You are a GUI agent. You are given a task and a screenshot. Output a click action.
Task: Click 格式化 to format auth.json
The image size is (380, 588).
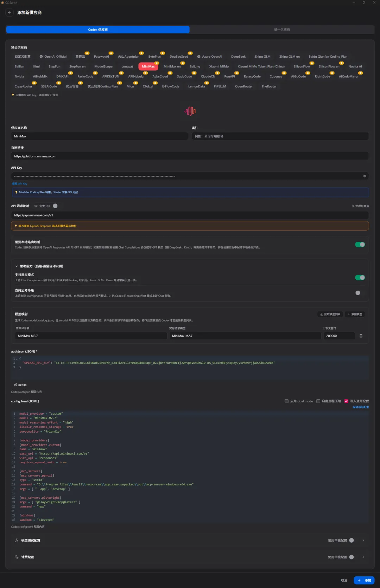[x=20, y=385]
